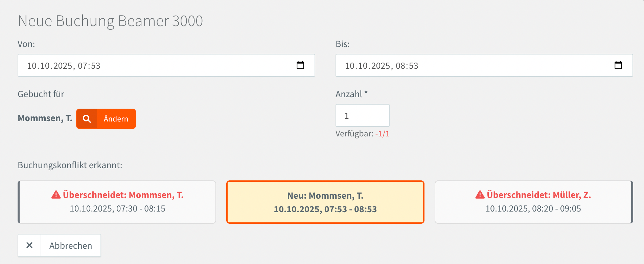The width and height of the screenshot is (644, 264).
Task: Select the highlighted Neu: Mommsen, T. card
Action: (x=325, y=202)
